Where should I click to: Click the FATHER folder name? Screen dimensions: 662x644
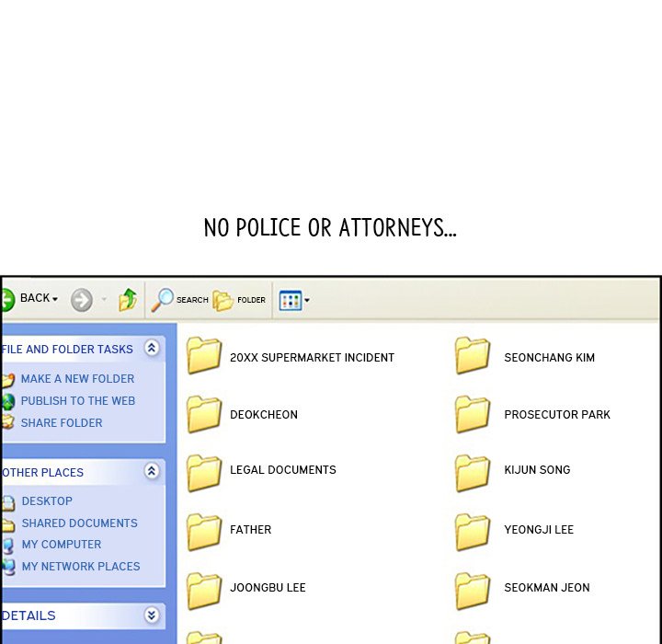click(250, 530)
